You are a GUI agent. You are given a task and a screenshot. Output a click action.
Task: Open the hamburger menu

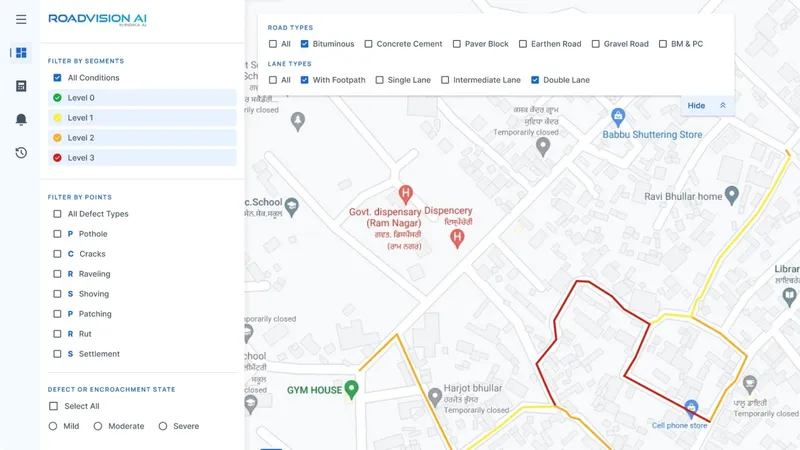point(21,19)
